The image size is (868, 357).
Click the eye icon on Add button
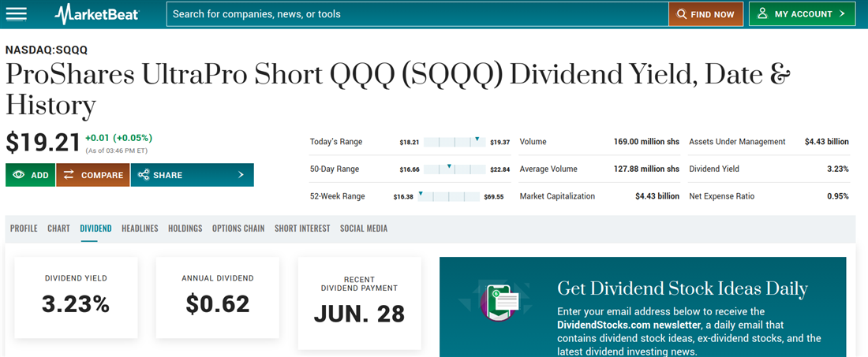coord(18,175)
